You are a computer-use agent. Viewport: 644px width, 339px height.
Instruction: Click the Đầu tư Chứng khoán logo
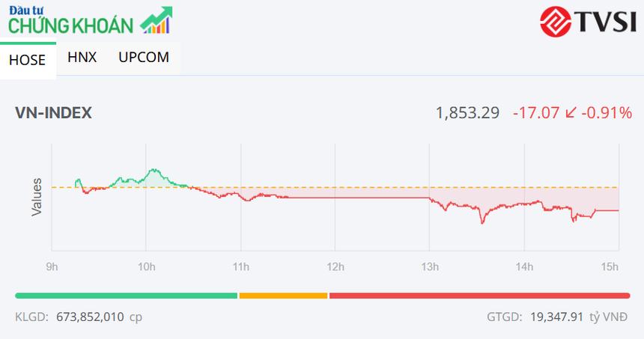[71, 21]
